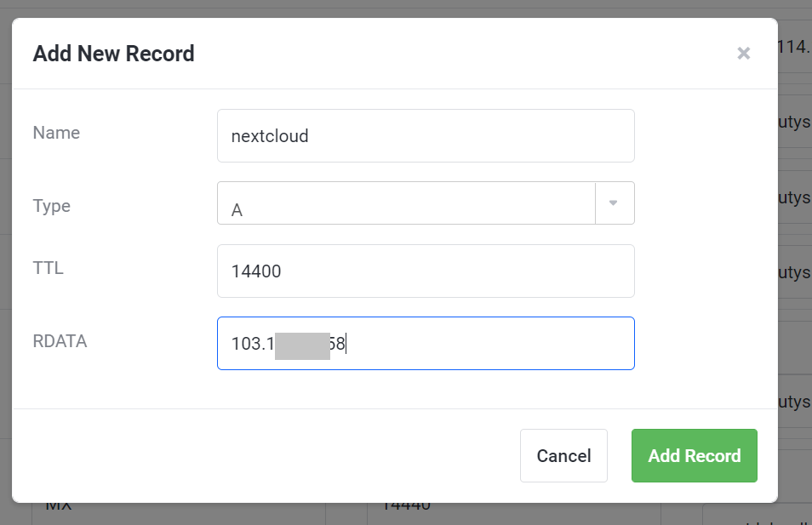Click the TTL field label

coord(48,269)
